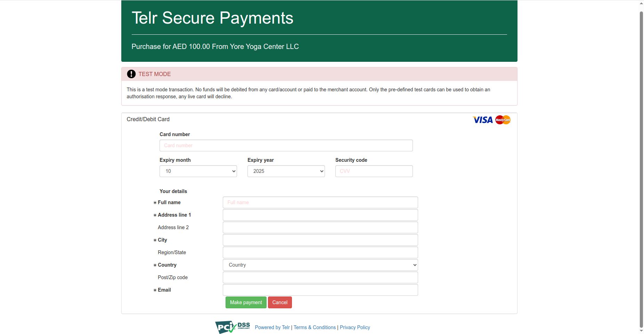
Task: Click the Card number input field
Action: pos(286,145)
